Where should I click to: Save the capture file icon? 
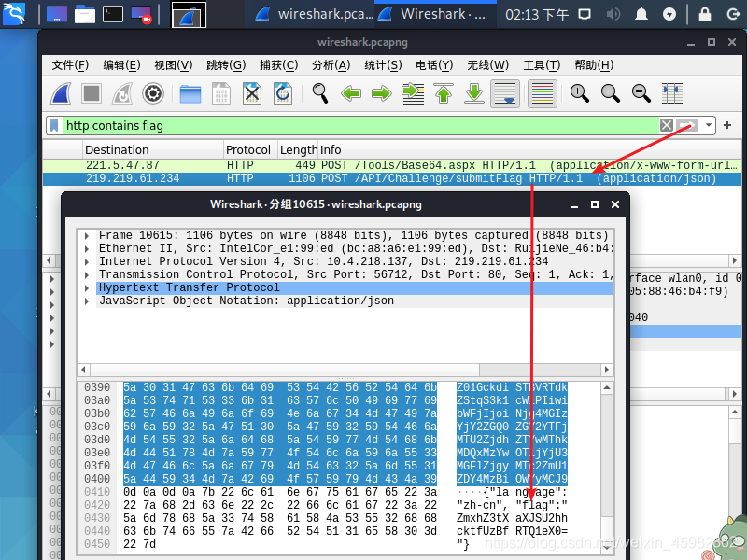tap(221, 93)
